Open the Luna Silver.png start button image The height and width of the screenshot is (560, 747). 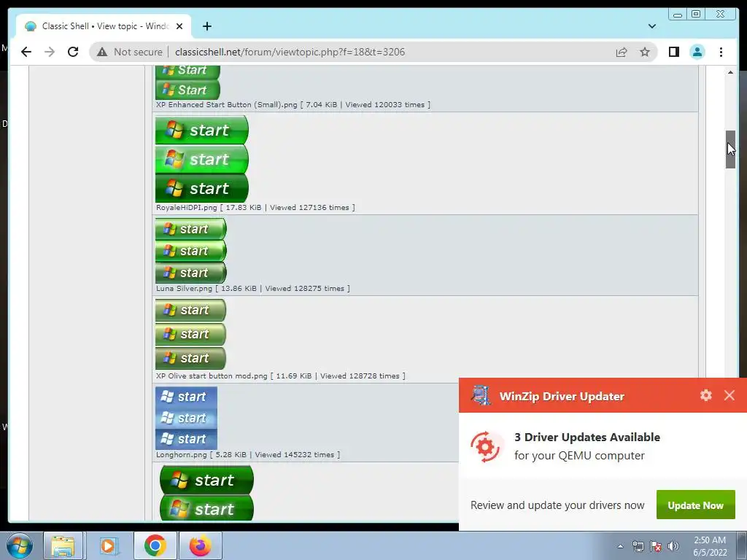coord(190,251)
